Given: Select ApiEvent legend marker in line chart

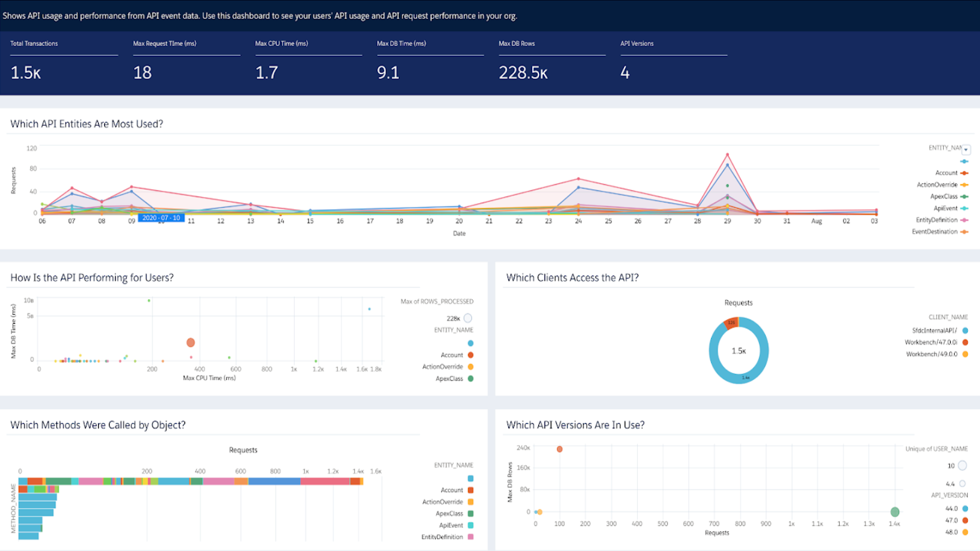Looking at the screenshot, I should (x=964, y=209).
